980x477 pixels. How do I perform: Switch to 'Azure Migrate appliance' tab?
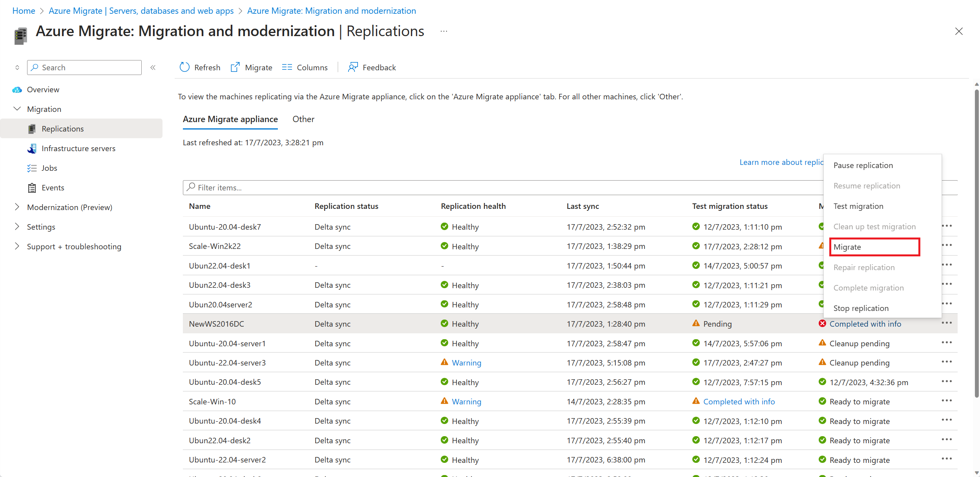coord(229,118)
